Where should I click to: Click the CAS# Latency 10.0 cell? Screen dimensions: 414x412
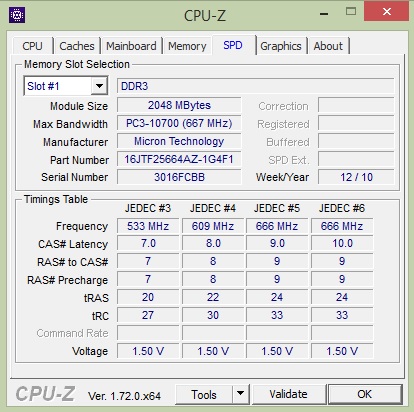tap(342, 243)
